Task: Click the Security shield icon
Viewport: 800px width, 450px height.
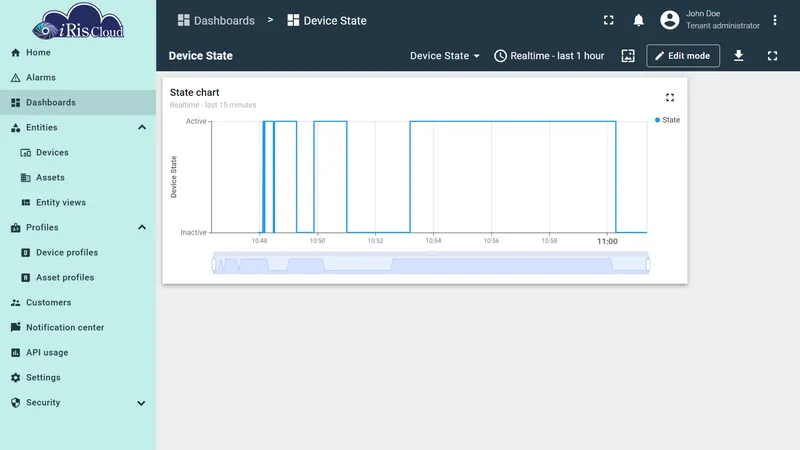Action: [x=15, y=403]
